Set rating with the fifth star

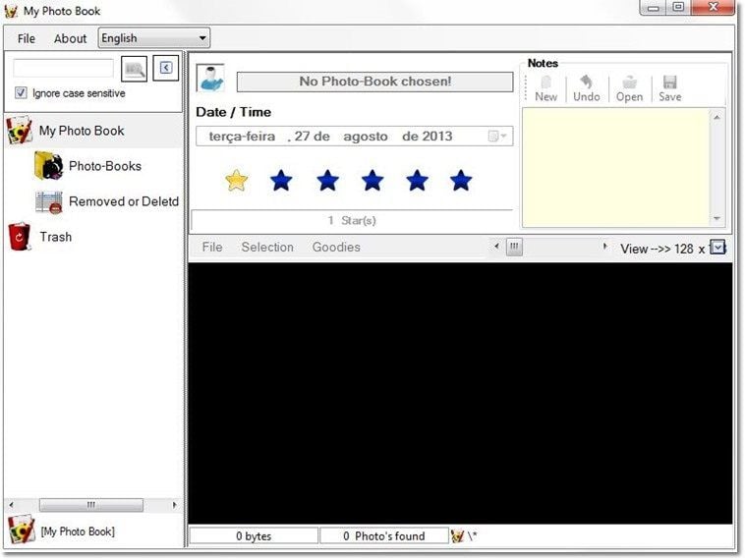pos(417,181)
